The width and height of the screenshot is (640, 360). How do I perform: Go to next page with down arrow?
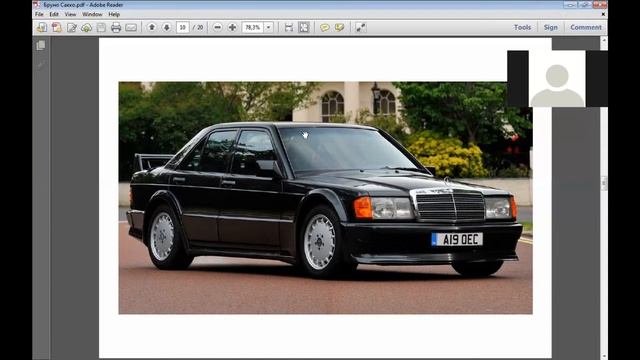click(167, 27)
